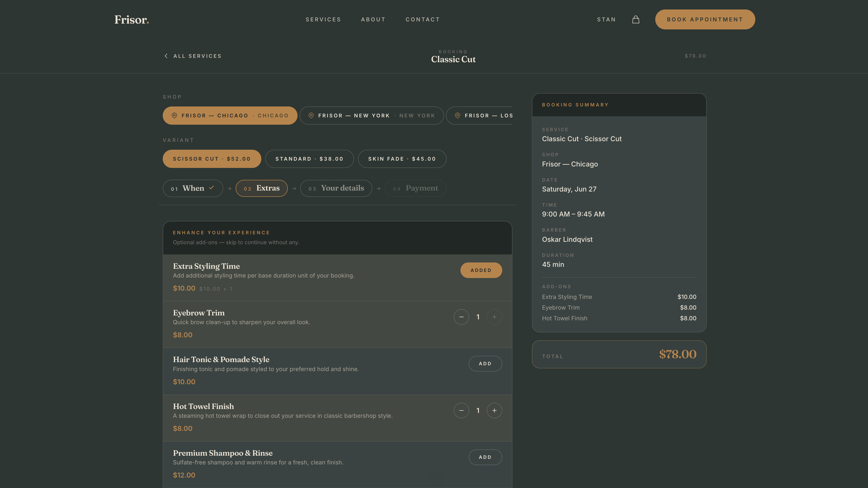Click the $78.00 total amount

677,354
